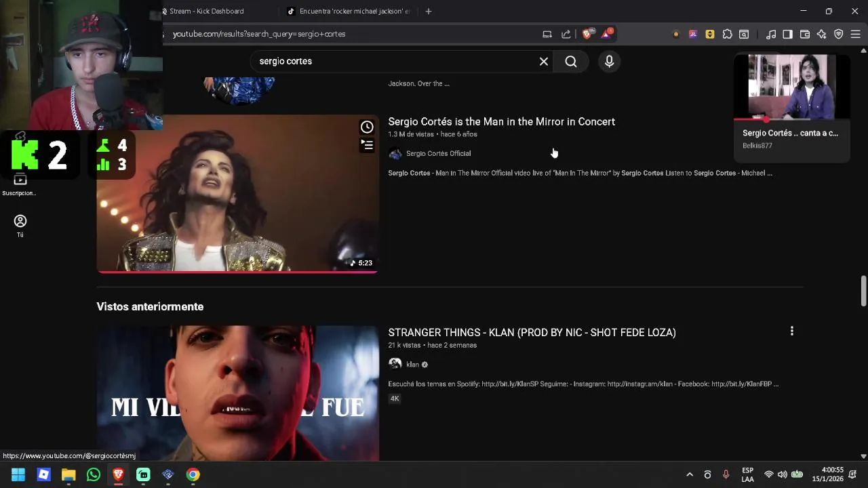Open 'Sergio Cortés is the Man in the Mirror' title
Screen dimensions: 868x488
click(501, 122)
